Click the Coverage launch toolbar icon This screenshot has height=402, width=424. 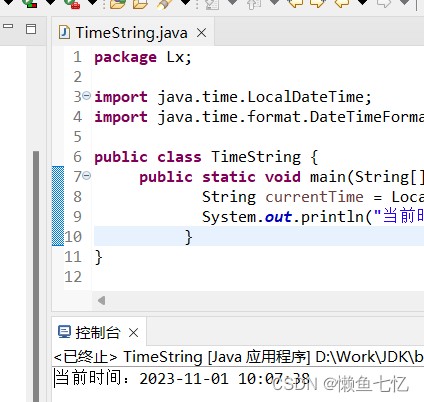pos(30,4)
